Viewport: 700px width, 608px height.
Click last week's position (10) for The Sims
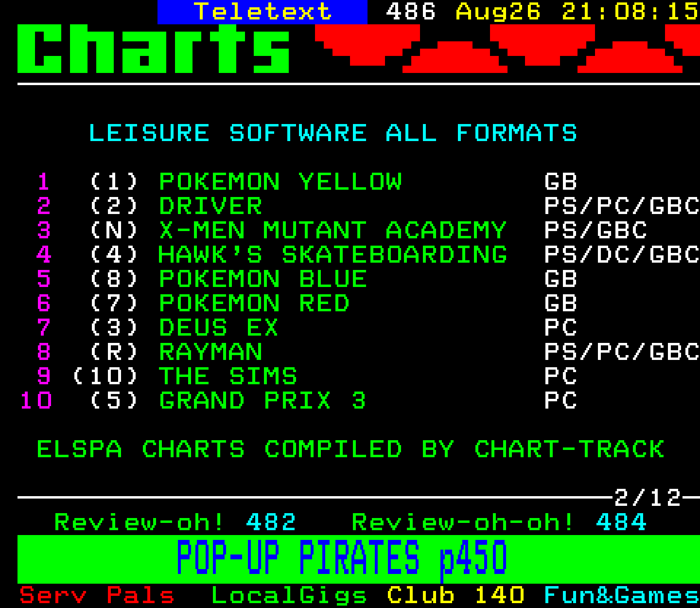pos(105,376)
